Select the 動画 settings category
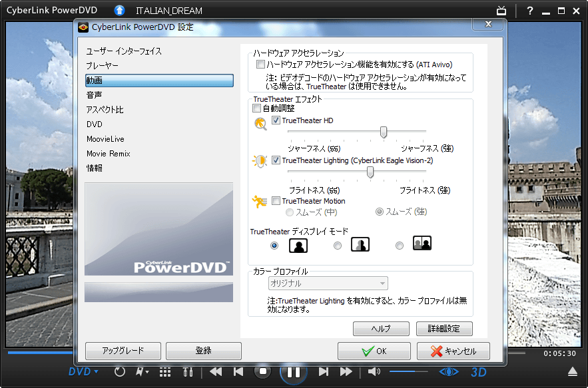 pyautogui.click(x=159, y=81)
